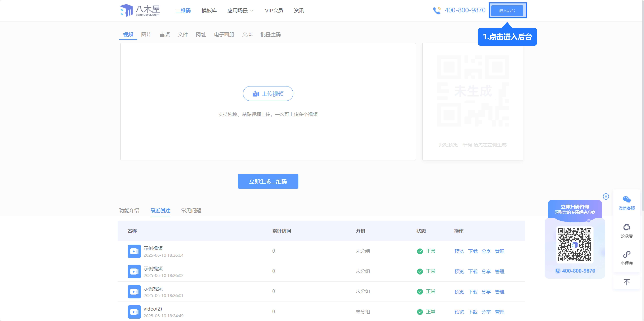The width and height of the screenshot is (644, 321).
Task: Open 模板库 in top navigation
Action: coord(209,10)
